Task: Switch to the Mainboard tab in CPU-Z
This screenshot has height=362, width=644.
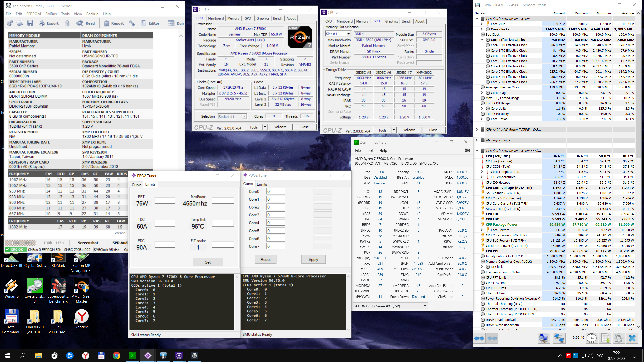Action: [216, 18]
